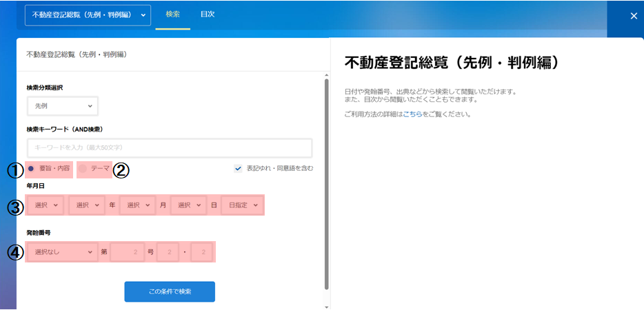The width and height of the screenshot is (644, 310).
Task: Click the 年月日 label
Action: (x=36, y=186)
